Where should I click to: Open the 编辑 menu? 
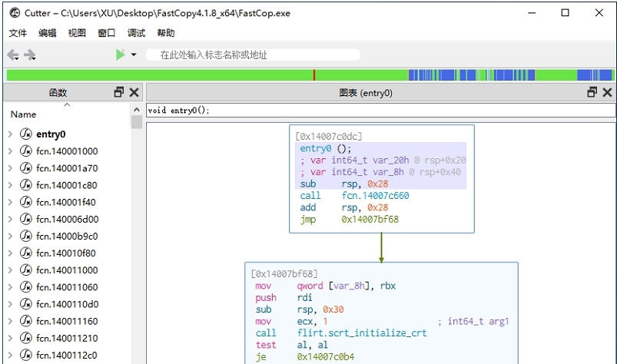pyautogui.click(x=47, y=33)
